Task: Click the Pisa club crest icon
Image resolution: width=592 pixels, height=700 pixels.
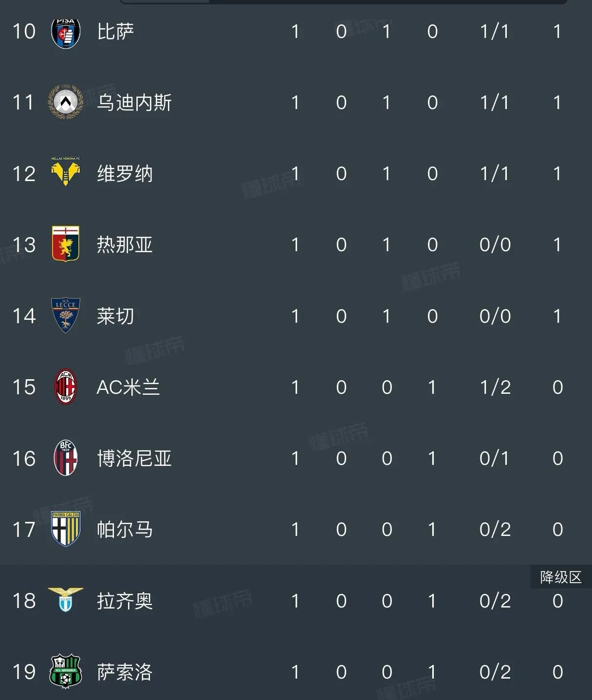Action: [x=66, y=33]
